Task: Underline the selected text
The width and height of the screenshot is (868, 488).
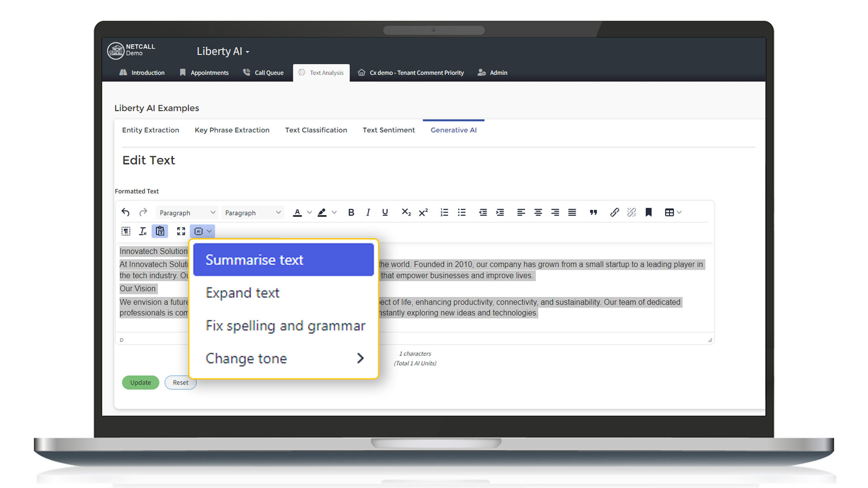Action: tap(385, 212)
